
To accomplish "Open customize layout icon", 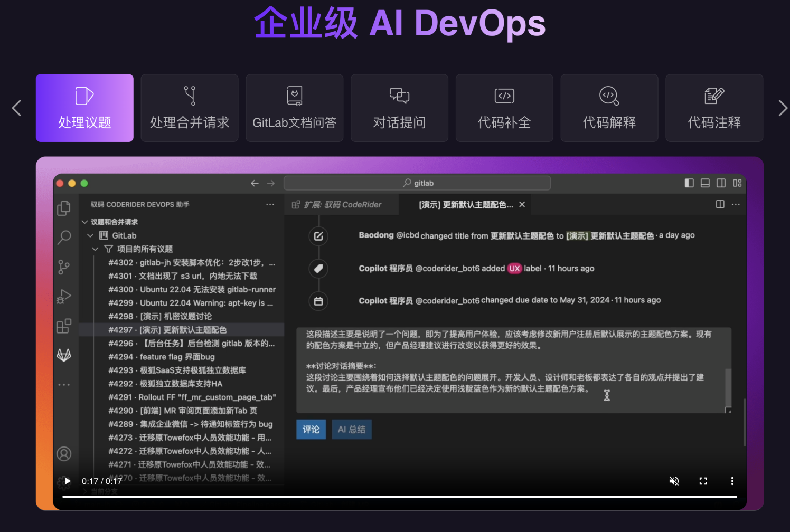I will pos(737,183).
